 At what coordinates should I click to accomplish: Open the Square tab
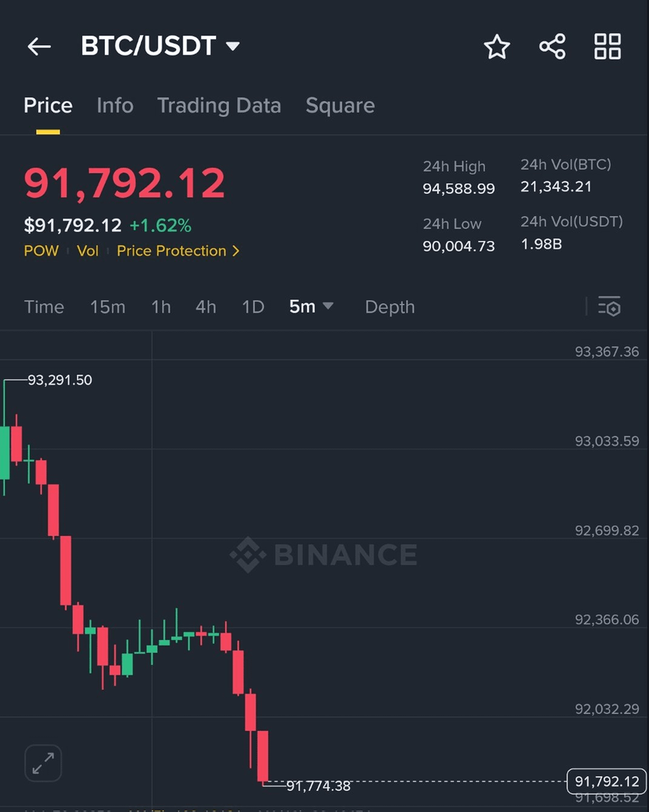(340, 106)
